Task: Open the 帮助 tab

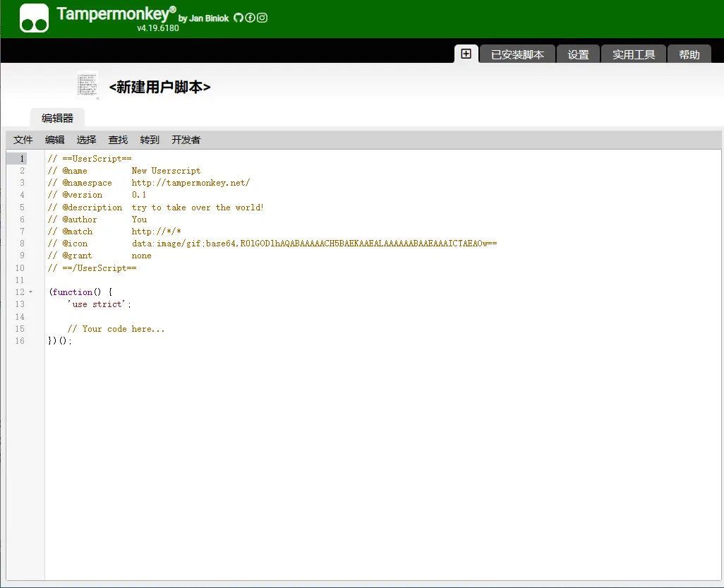Action: [x=689, y=54]
